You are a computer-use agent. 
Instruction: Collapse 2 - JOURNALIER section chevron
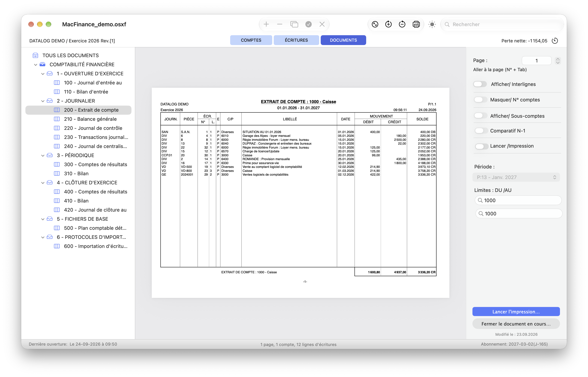[43, 101]
